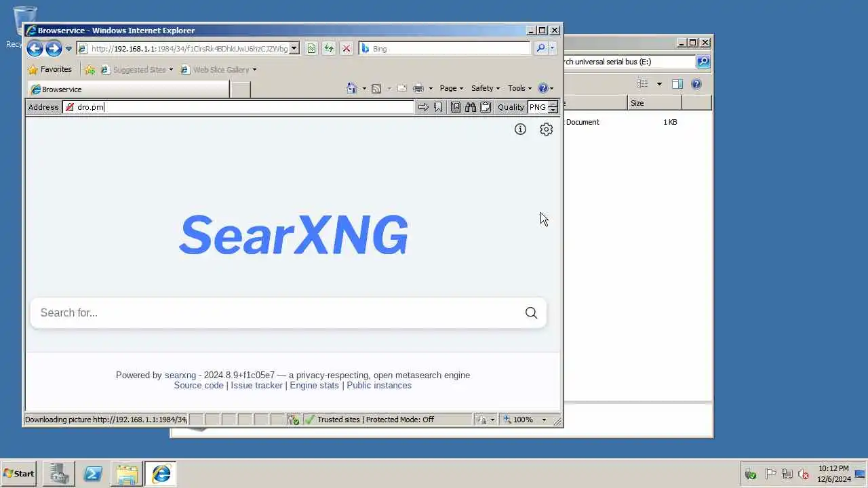Launch PowerShell from the taskbar
Screen dimensions: 868x488
pos(93,474)
